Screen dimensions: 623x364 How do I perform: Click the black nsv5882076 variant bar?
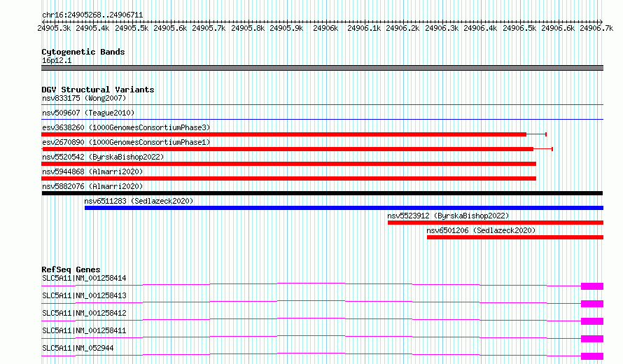(x=322, y=193)
